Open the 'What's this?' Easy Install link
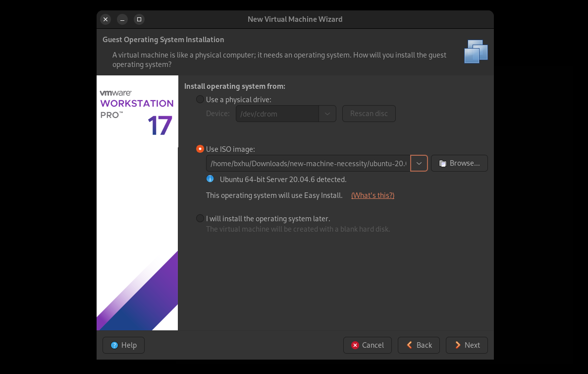The height and width of the screenshot is (374, 588). click(373, 195)
